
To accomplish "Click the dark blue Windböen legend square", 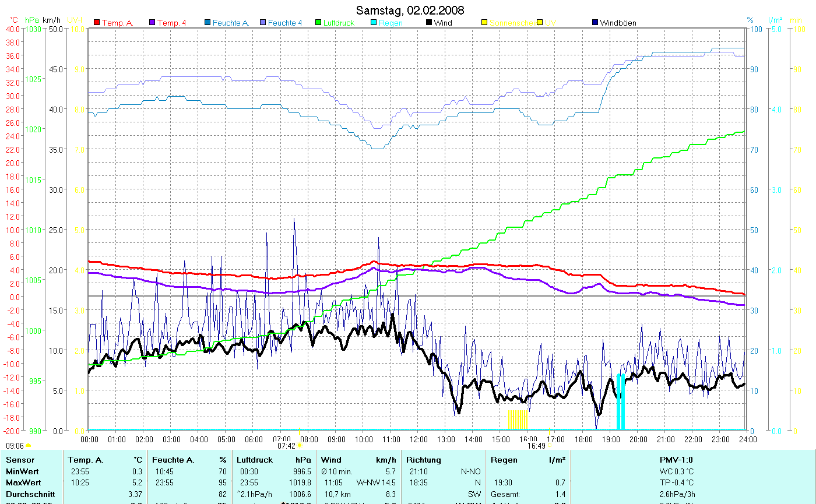I will coord(595,23).
